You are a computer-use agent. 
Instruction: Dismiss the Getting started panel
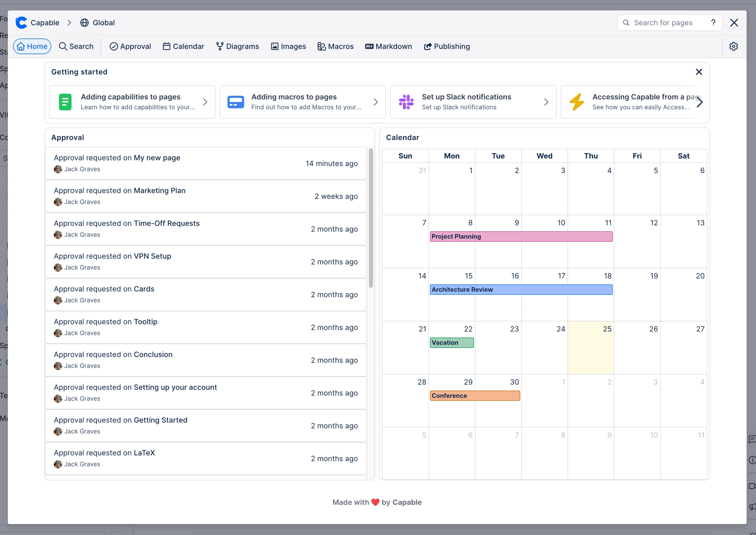click(699, 72)
